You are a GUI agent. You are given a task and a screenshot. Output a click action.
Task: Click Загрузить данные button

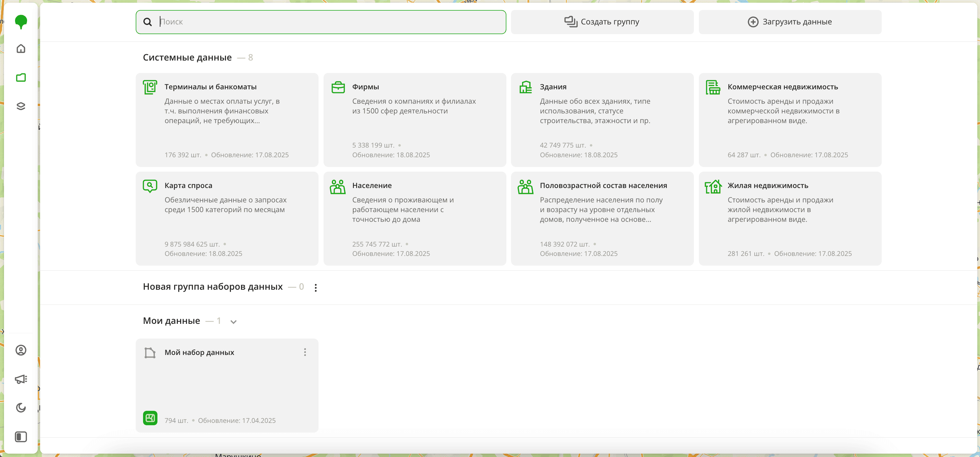click(x=790, y=22)
